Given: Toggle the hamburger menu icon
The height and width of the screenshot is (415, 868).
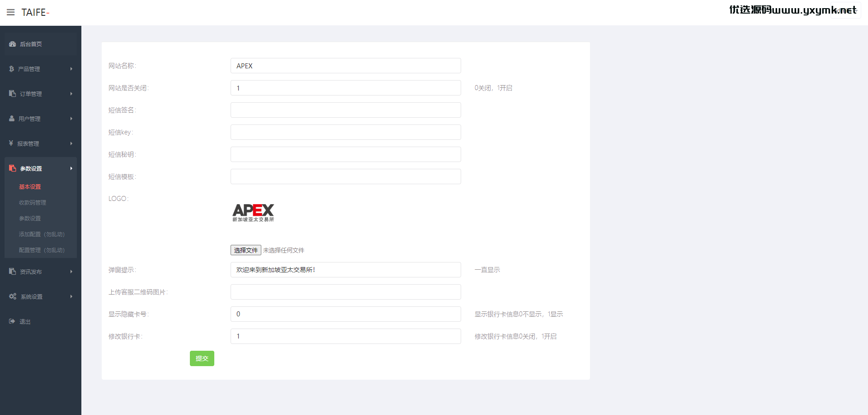Looking at the screenshot, I should tap(11, 12).
